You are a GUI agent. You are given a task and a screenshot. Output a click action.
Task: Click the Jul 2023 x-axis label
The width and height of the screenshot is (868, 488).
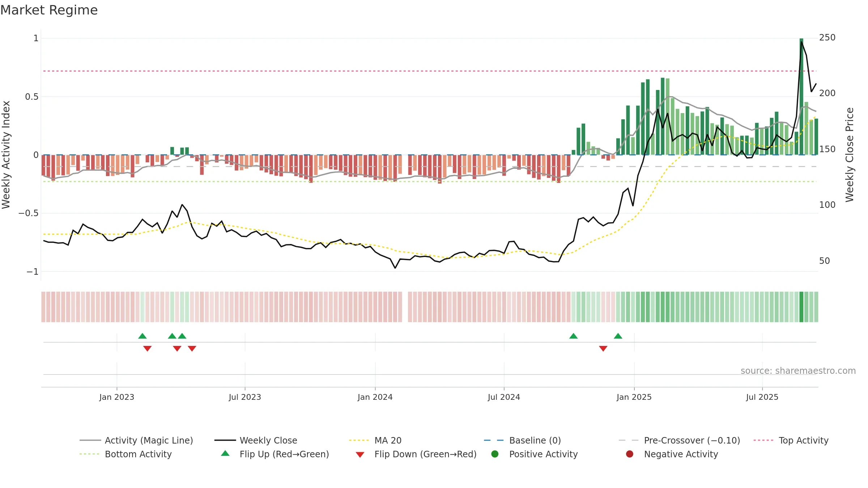click(x=245, y=397)
